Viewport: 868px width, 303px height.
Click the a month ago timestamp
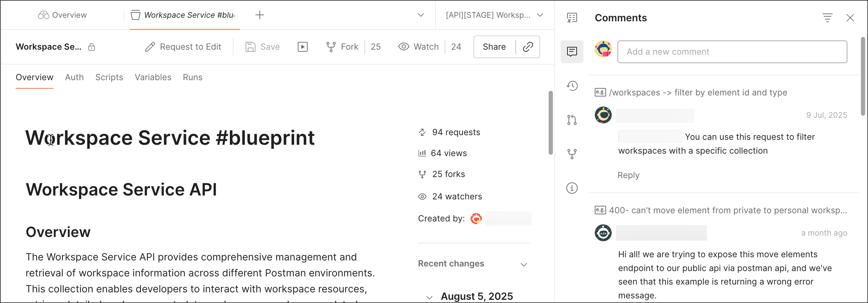point(824,233)
